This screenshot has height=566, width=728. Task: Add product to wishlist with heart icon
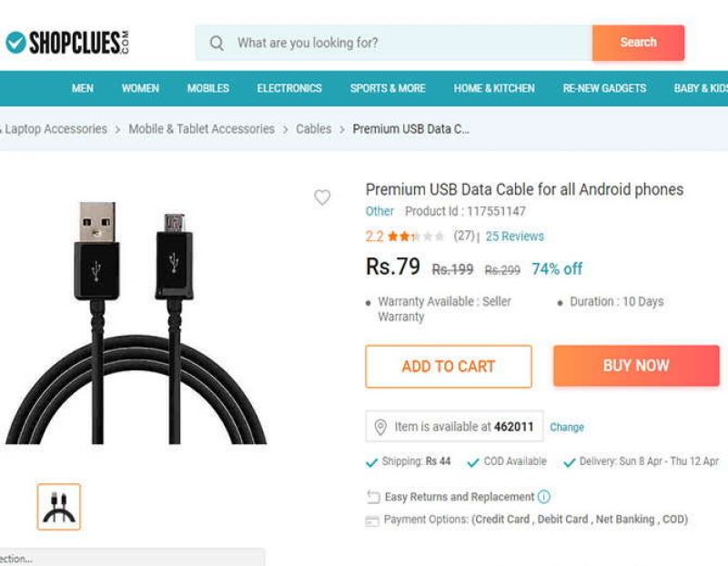click(x=322, y=197)
